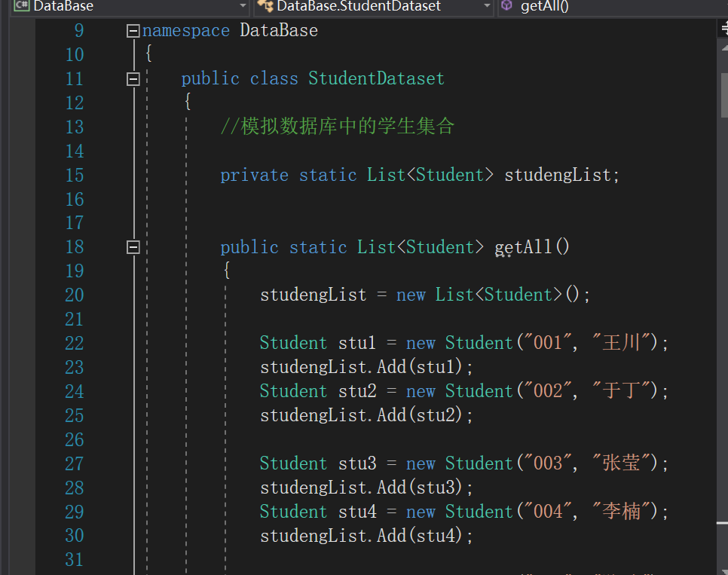Toggle a breakpoint on line 15
728x575 pixels.
pyautogui.click(x=23, y=175)
